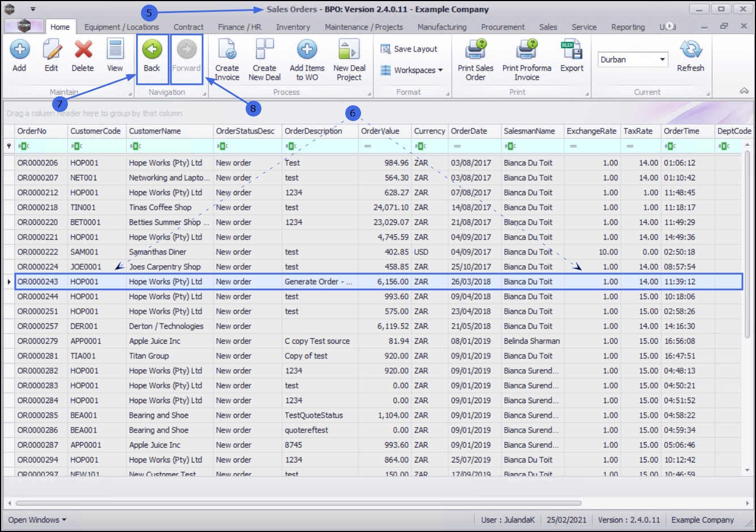The image size is (756, 532).
Task: Select the Titan Group customer cell
Action: (x=170, y=356)
